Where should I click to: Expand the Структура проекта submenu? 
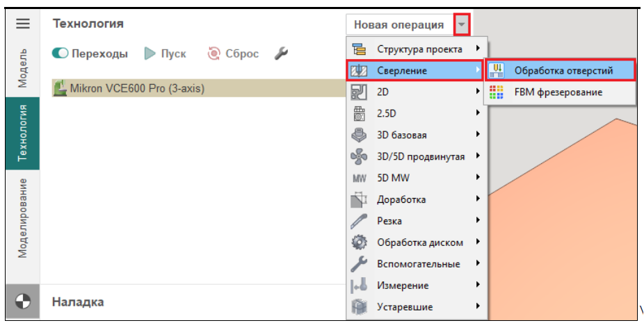click(478, 49)
